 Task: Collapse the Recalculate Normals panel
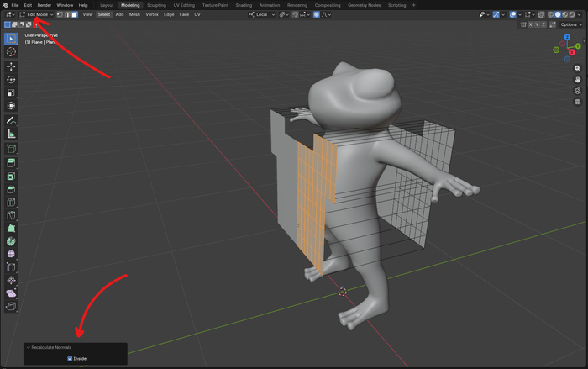click(28, 347)
